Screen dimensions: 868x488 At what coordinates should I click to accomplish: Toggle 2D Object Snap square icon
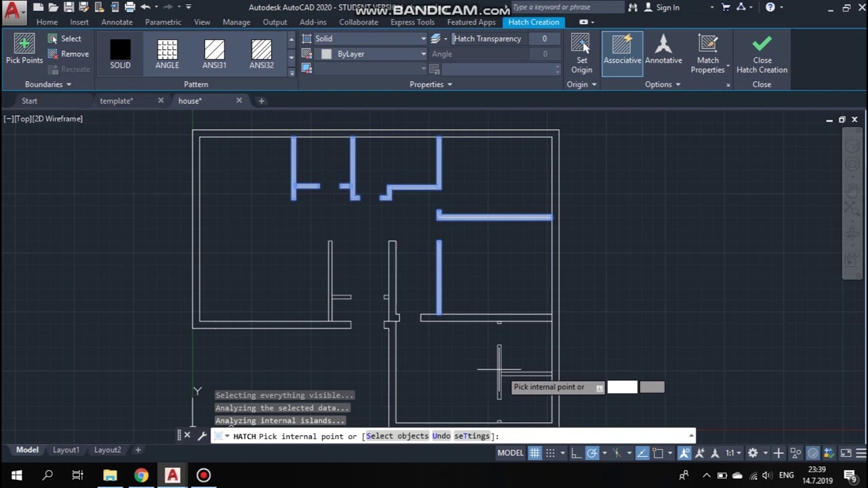click(x=658, y=453)
